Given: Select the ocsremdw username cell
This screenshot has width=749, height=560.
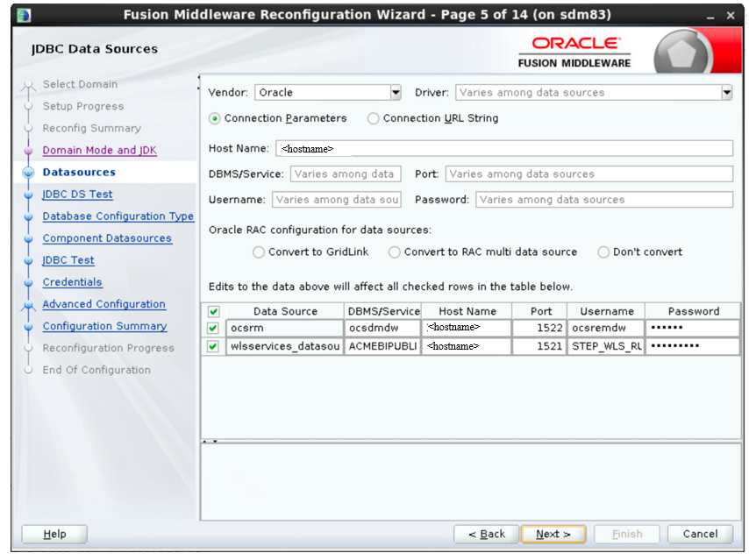Looking at the screenshot, I should coord(606,328).
